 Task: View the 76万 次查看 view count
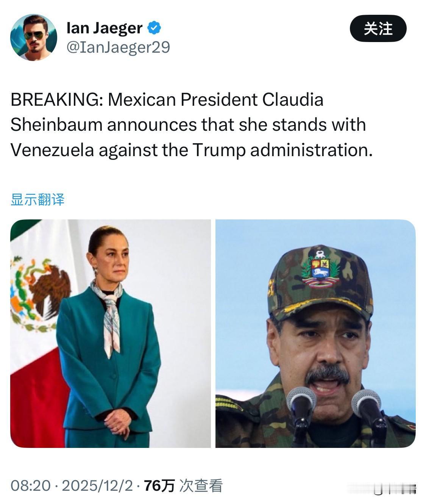pyautogui.click(x=183, y=485)
